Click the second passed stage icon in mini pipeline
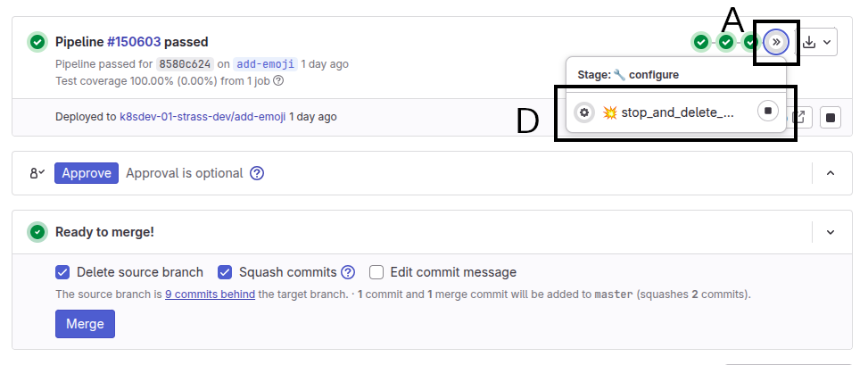The width and height of the screenshot is (868, 365). point(726,42)
